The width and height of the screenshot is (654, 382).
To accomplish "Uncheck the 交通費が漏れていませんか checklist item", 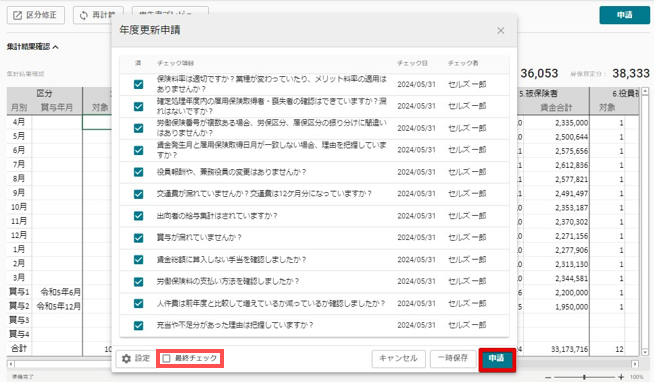I will pyautogui.click(x=138, y=194).
